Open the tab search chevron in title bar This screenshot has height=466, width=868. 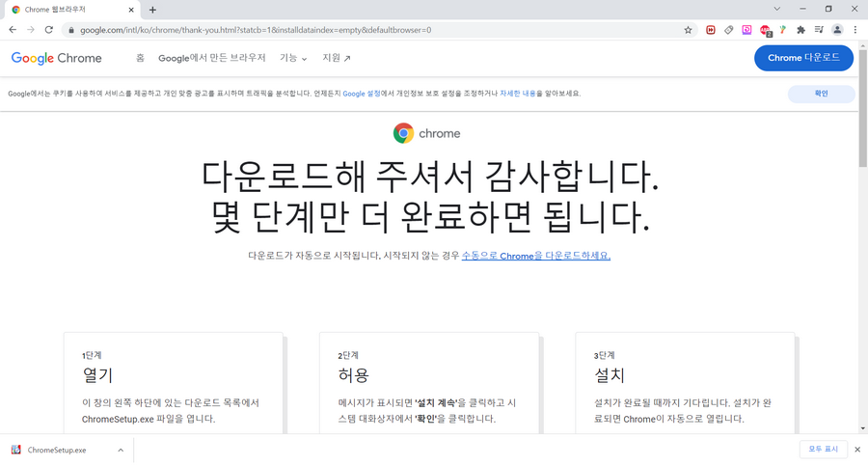click(x=776, y=9)
